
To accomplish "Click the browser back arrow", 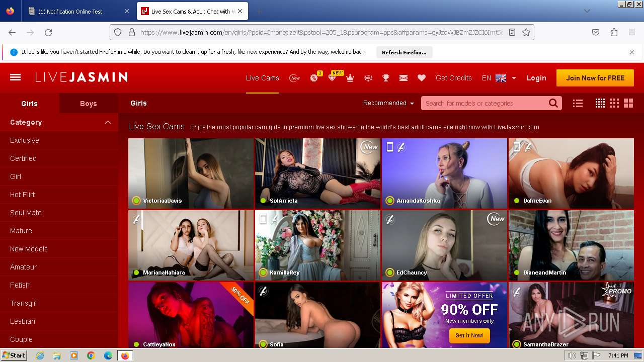I will [x=12, y=32].
